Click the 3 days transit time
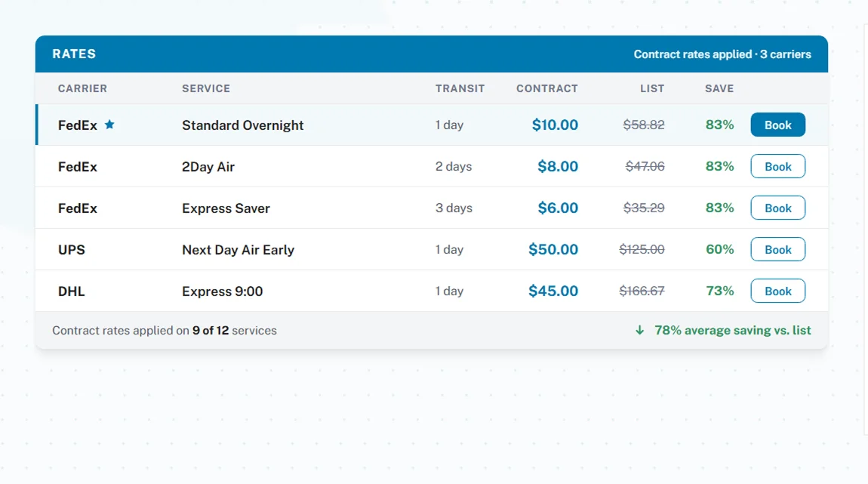Screen dimensions: 868x484 454,208
